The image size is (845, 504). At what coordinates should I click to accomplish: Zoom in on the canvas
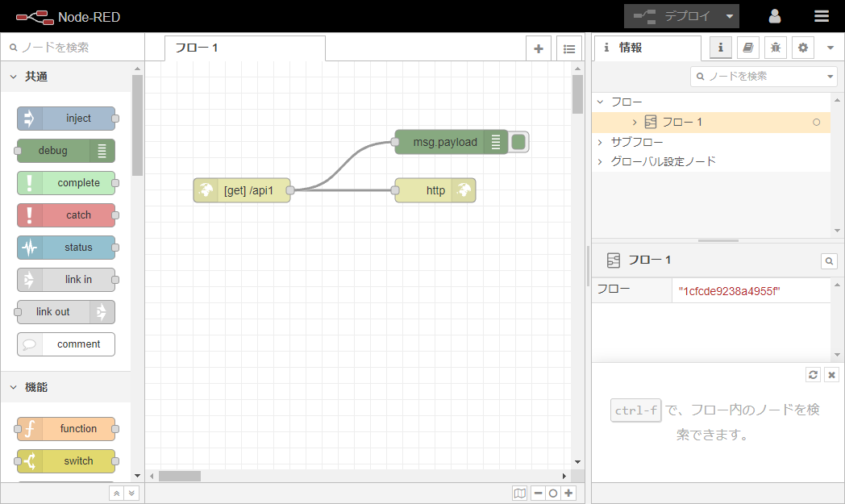(x=569, y=493)
